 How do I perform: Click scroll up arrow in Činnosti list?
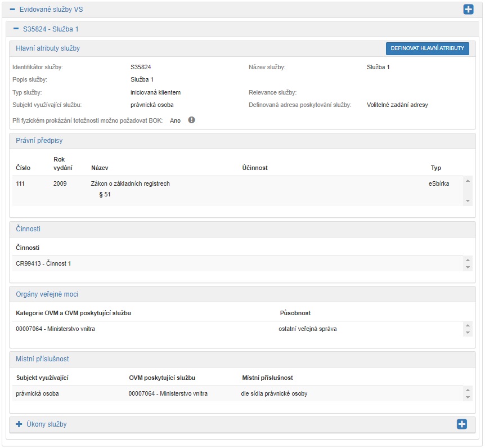(467, 260)
